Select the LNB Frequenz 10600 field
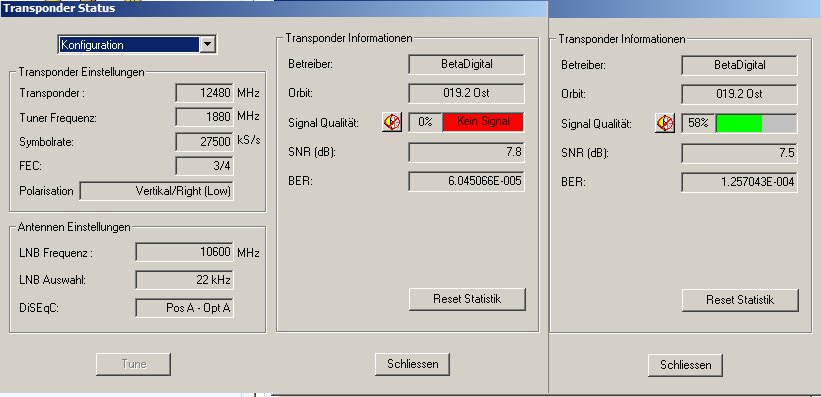821x397 pixels. pyautogui.click(x=184, y=252)
